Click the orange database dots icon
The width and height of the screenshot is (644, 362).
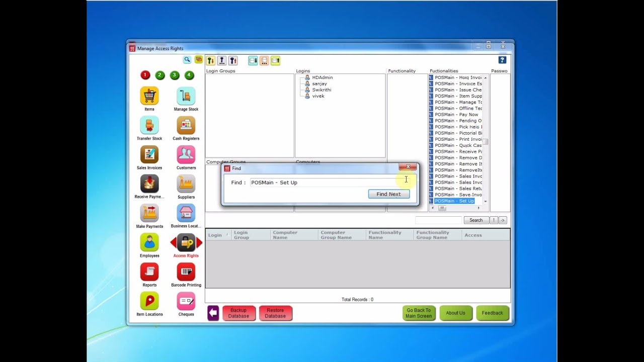(x=264, y=61)
